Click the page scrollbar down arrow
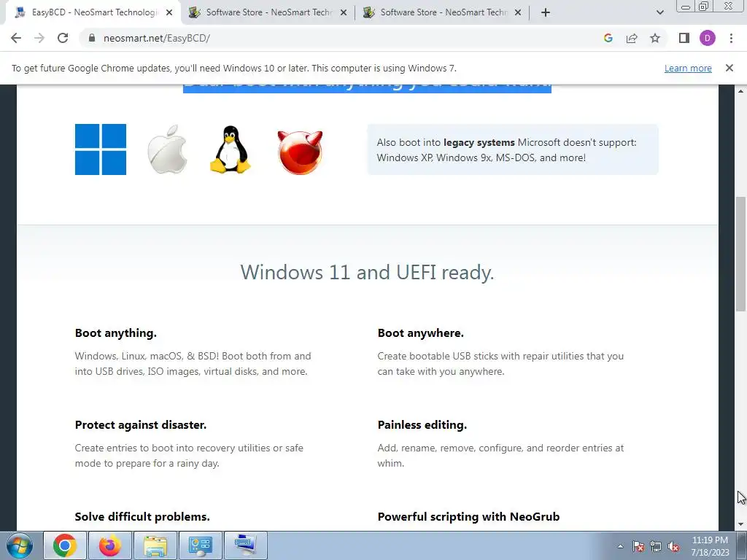This screenshot has width=747, height=560. coord(741,524)
